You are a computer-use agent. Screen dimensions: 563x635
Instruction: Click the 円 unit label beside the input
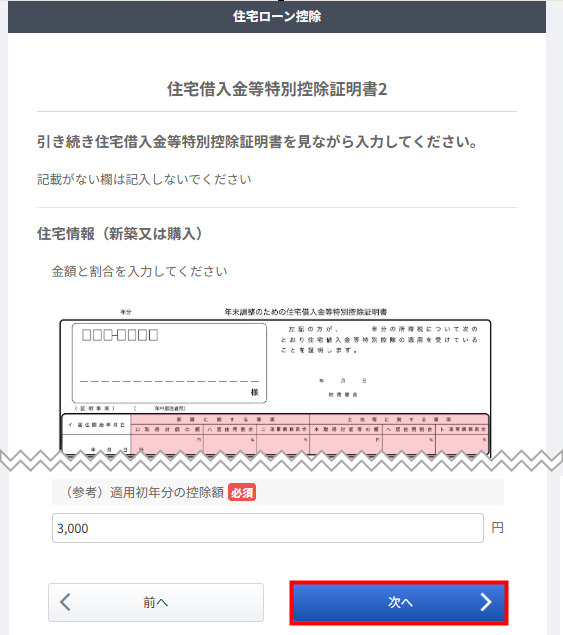tap(497, 528)
